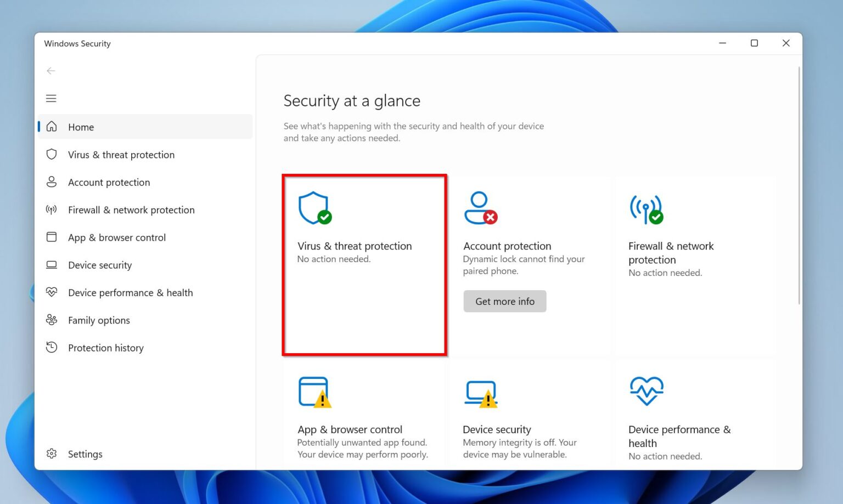View Protection history via the clock icon
Screen dimensions: 843x504
point(51,347)
